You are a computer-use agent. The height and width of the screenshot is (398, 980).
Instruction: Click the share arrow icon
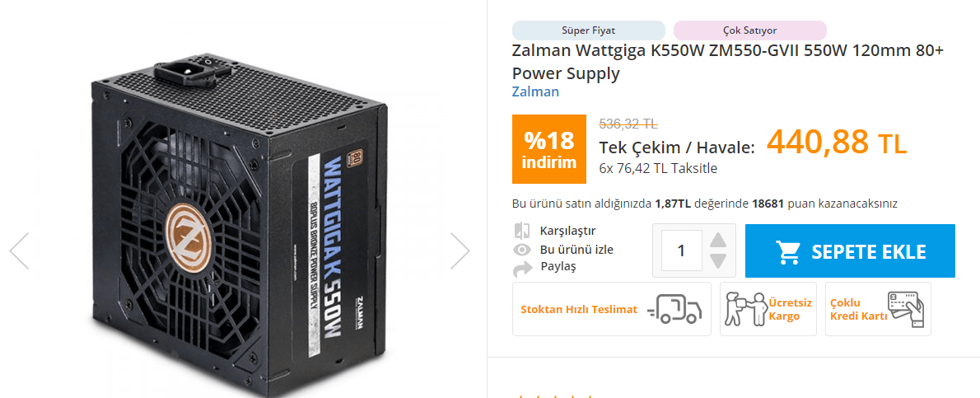pos(522,269)
